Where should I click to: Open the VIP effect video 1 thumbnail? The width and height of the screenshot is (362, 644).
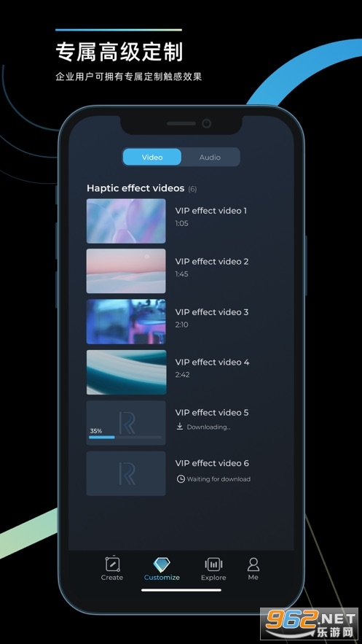126,221
